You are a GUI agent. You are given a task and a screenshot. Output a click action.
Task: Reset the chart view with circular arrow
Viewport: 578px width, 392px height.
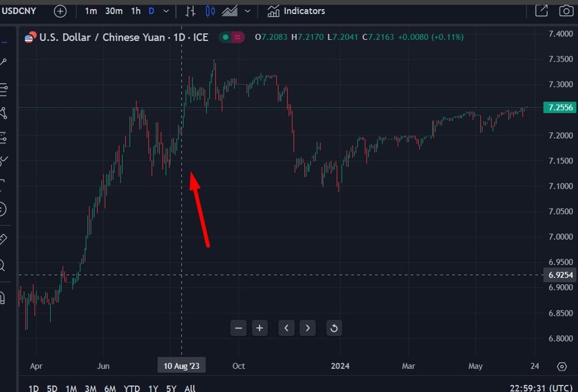[x=334, y=328]
